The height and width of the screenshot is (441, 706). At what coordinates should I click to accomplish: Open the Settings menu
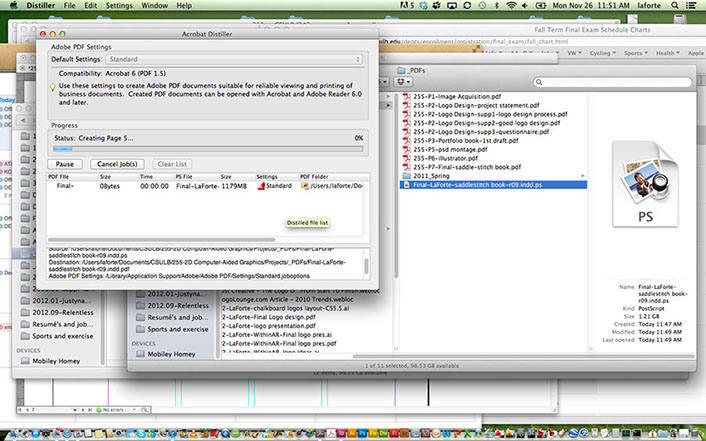(x=119, y=5)
